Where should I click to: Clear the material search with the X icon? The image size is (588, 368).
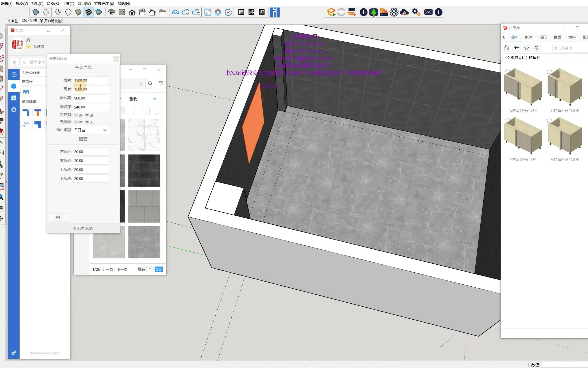141,83
